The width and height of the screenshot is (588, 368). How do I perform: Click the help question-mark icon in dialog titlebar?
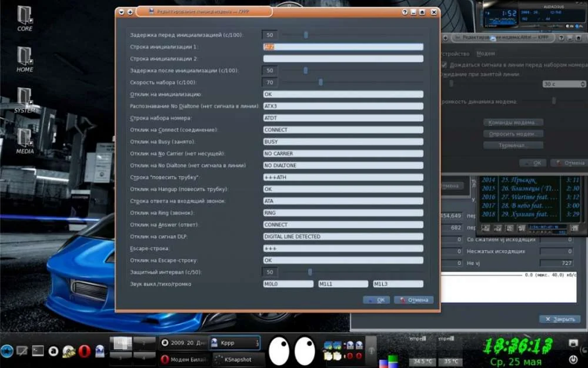(x=405, y=12)
